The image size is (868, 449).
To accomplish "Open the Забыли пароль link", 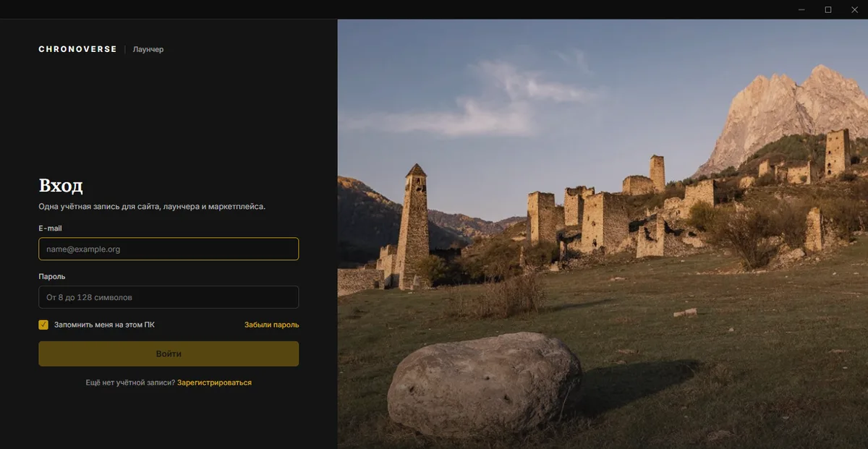I will [271, 325].
